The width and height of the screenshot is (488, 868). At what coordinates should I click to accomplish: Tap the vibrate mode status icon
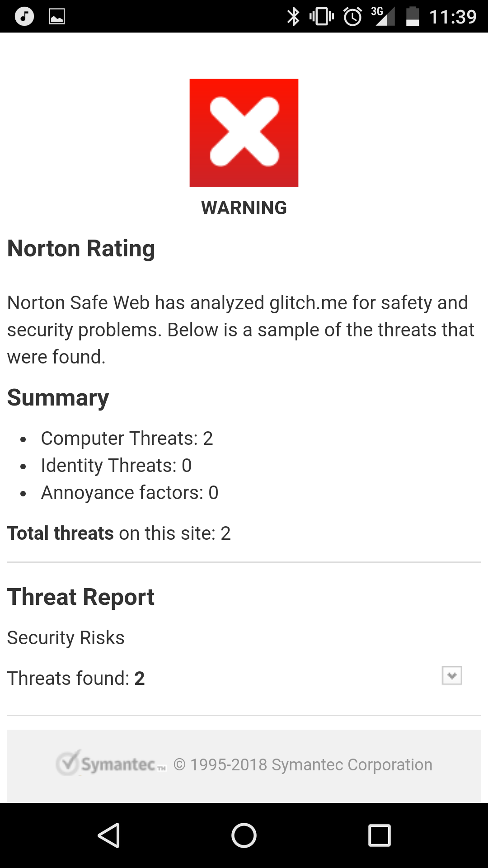click(321, 17)
